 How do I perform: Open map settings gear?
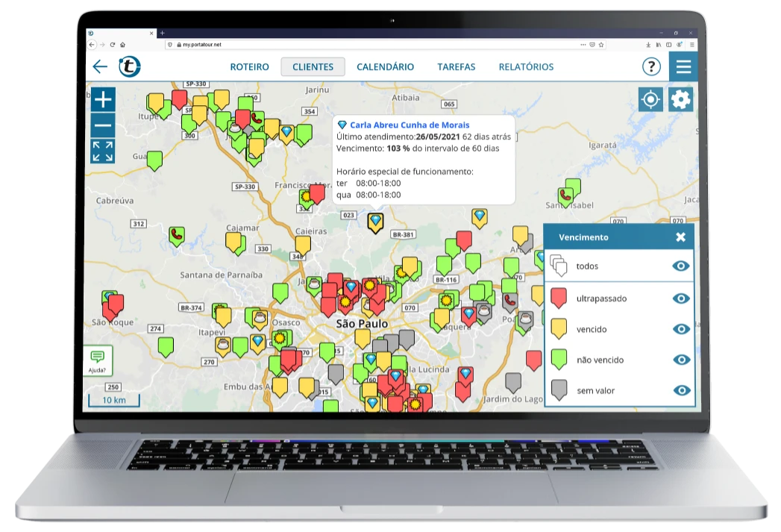681,99
